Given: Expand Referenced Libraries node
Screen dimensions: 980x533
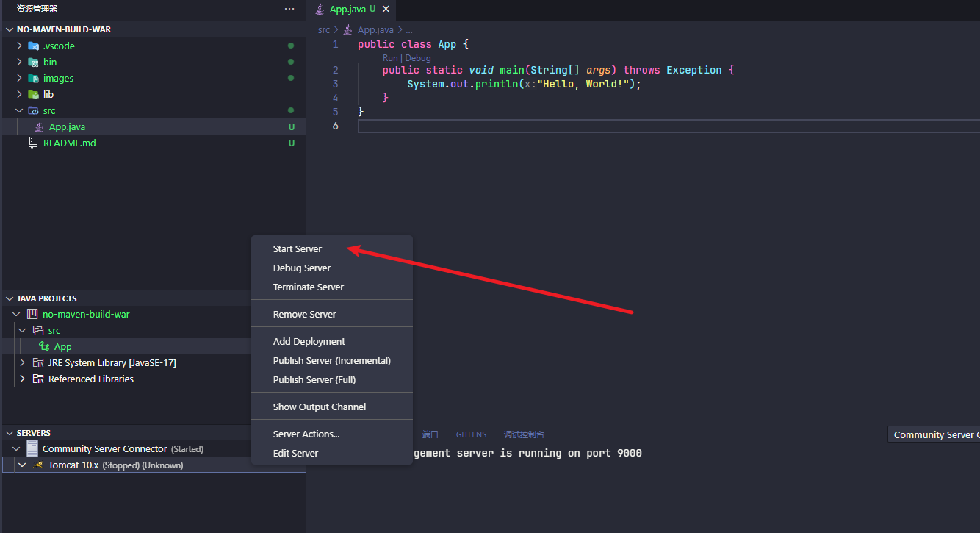Looking at the screenshot, I should [x=23, y=379].
